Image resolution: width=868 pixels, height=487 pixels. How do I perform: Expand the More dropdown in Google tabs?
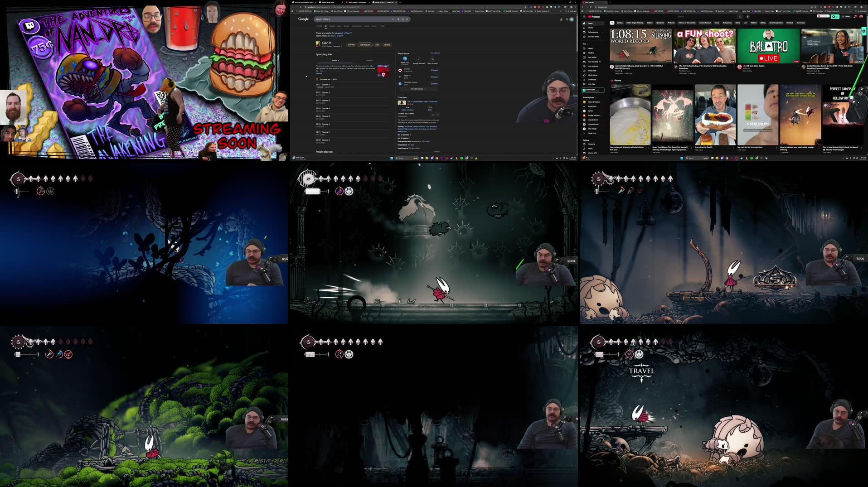[x=374, y=26]
